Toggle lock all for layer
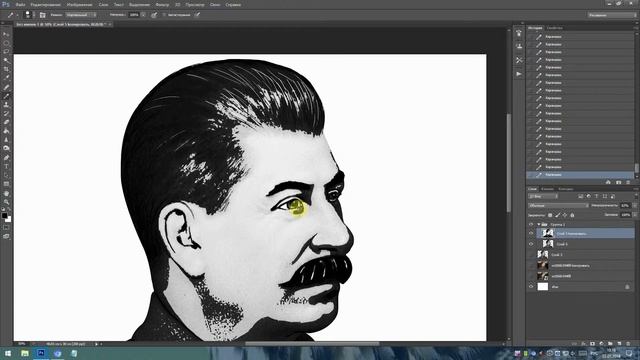 [x=572, y=215]
